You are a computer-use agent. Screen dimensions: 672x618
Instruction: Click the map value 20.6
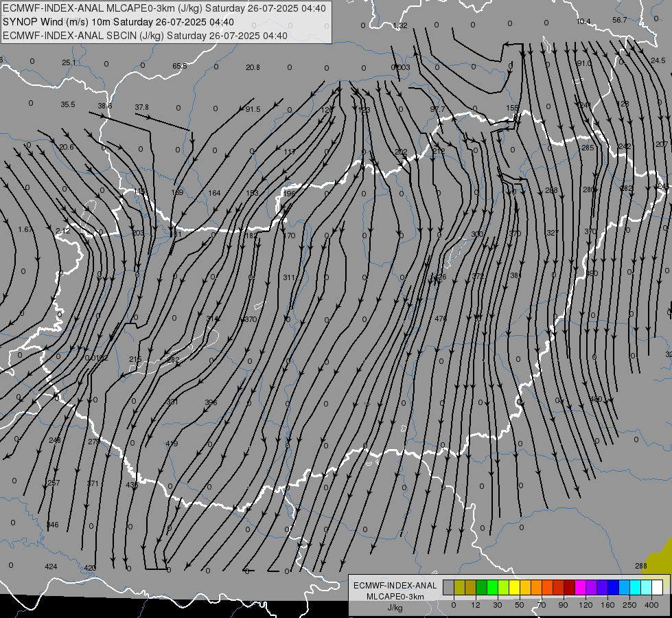pos(67,147)
